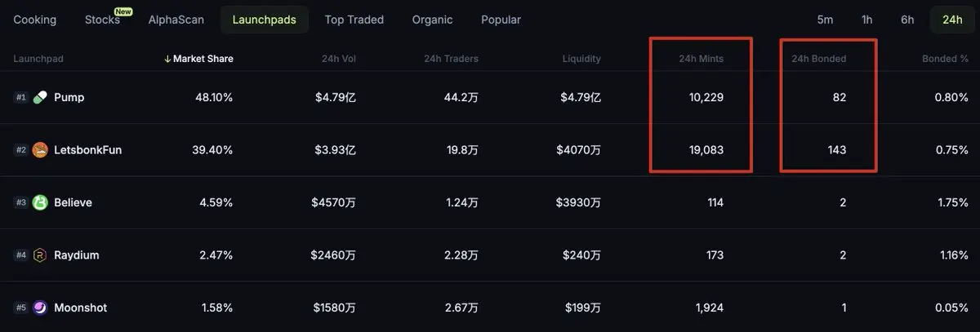Image resolution: width=980 pixels, height=332 pixels.
Task: Open the Popular tab
Action: 501,20
